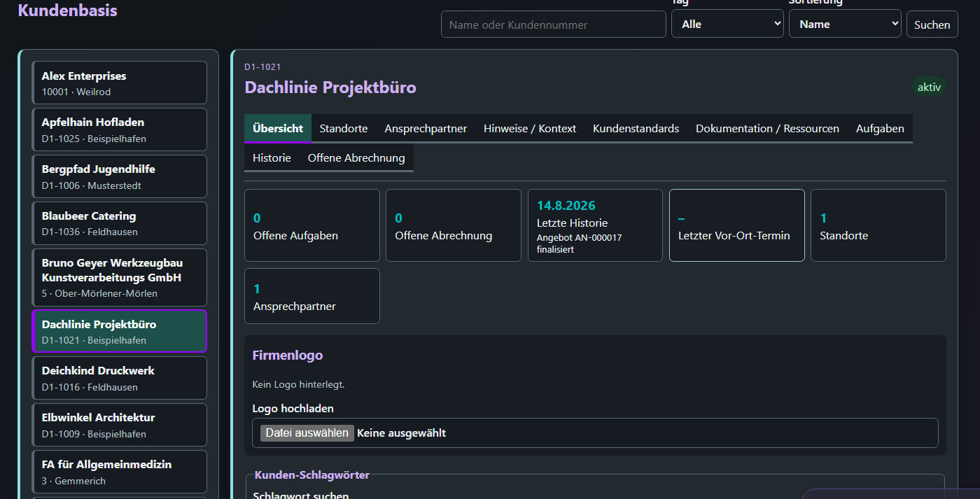Click the Datei auswählen button
980x499 pixels.
coord(307,433)
